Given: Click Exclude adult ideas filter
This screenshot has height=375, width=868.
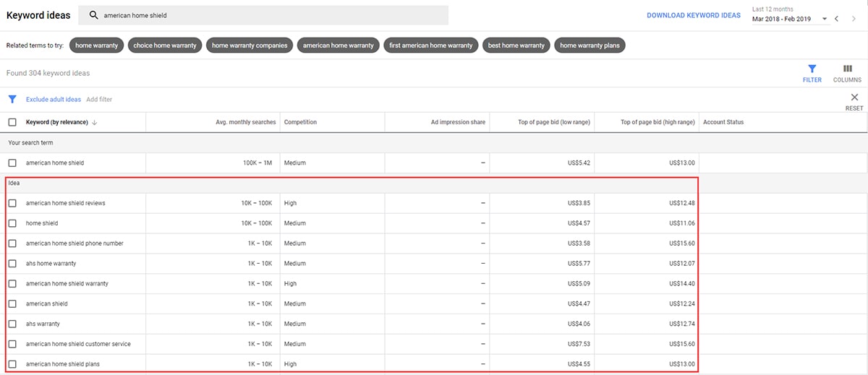Looking at the screenshot, I should (x=54, y=100).
